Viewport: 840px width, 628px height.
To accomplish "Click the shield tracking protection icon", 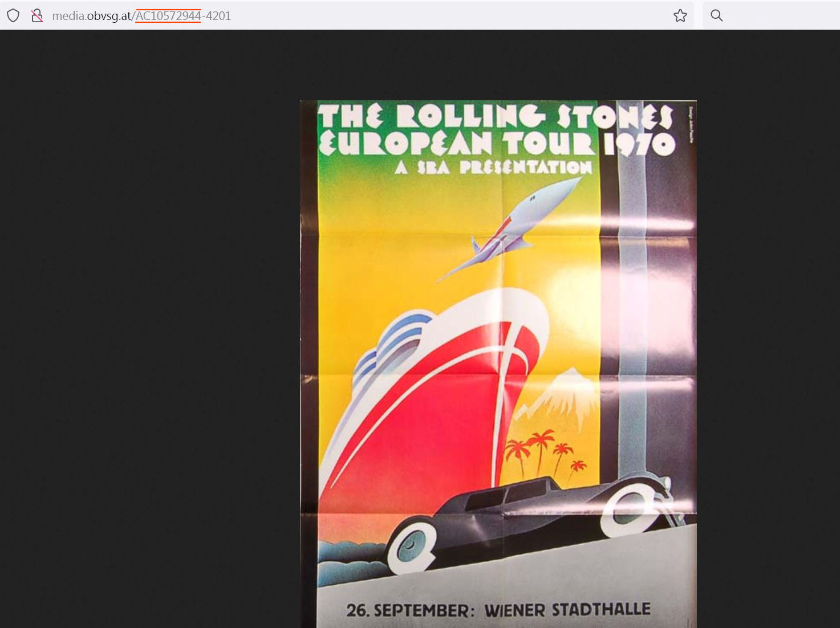I will [x=13, y=15].
